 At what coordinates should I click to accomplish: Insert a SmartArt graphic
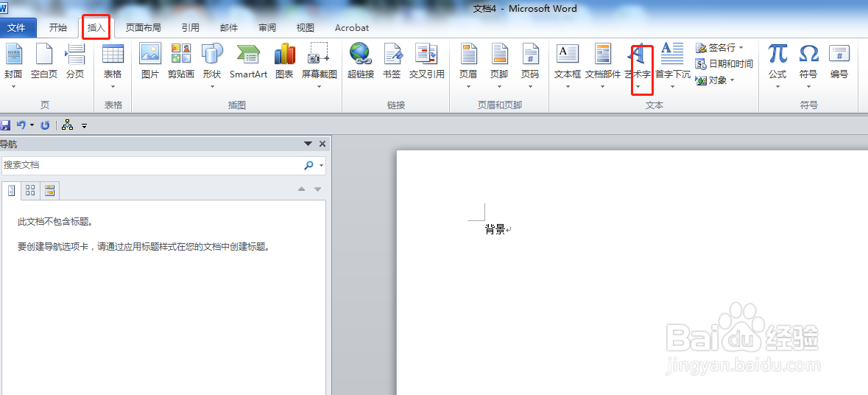pyautogui.click(x=249, y=62)
